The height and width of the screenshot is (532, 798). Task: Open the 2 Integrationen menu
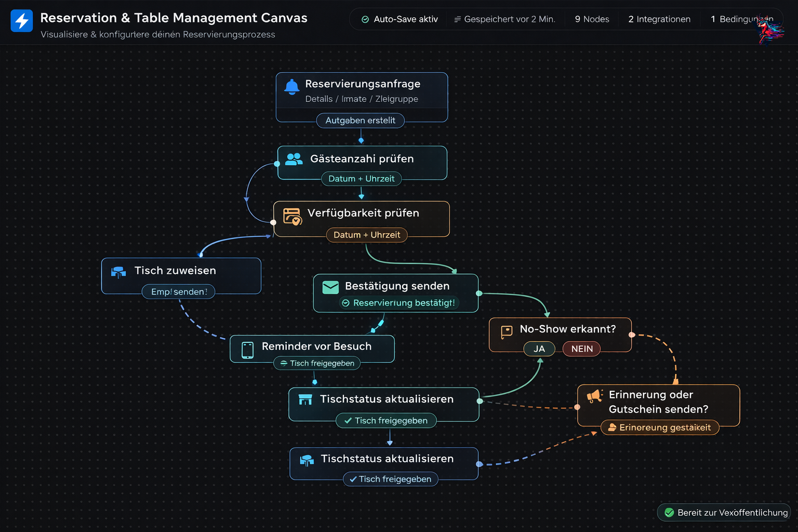(x=659, y=19)
